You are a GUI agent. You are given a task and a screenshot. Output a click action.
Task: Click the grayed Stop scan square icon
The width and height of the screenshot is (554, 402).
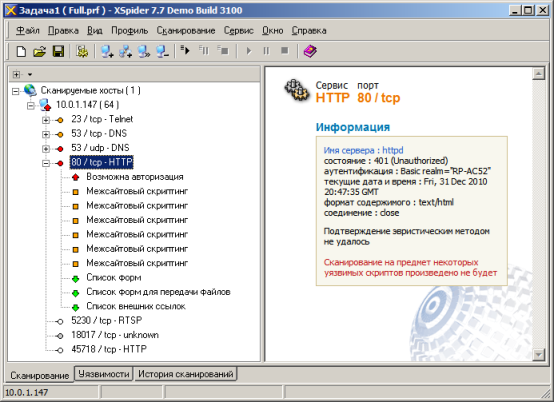click(284, 51)
